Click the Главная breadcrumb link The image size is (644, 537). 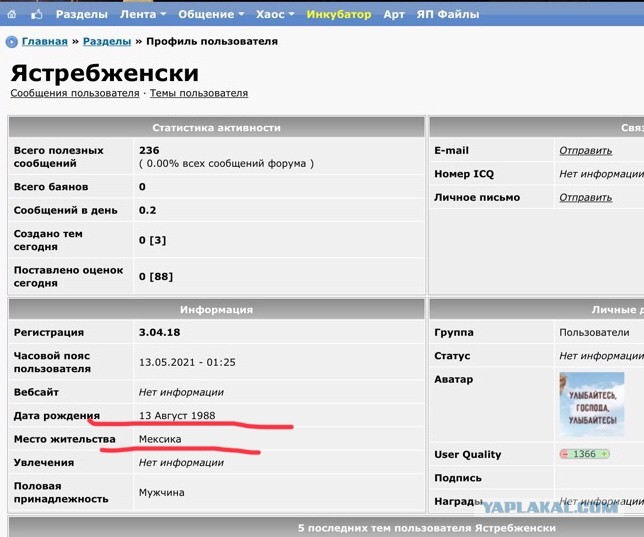(44, 41)
